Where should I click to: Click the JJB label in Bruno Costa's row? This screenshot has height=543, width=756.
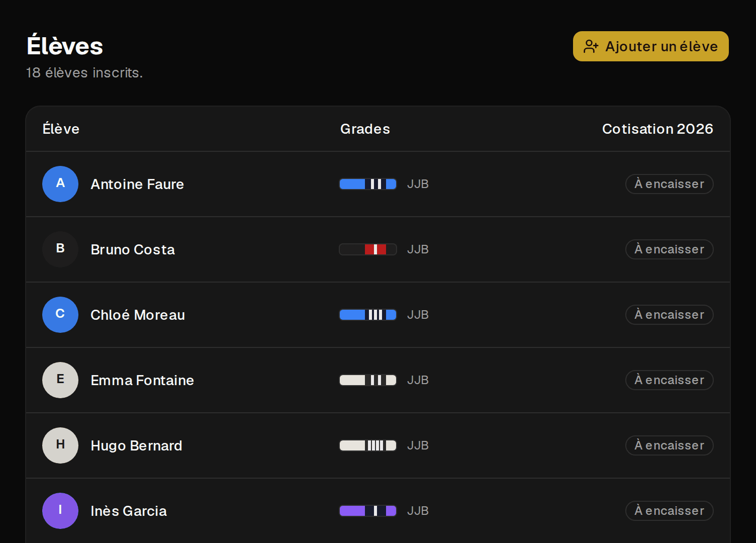418,249
